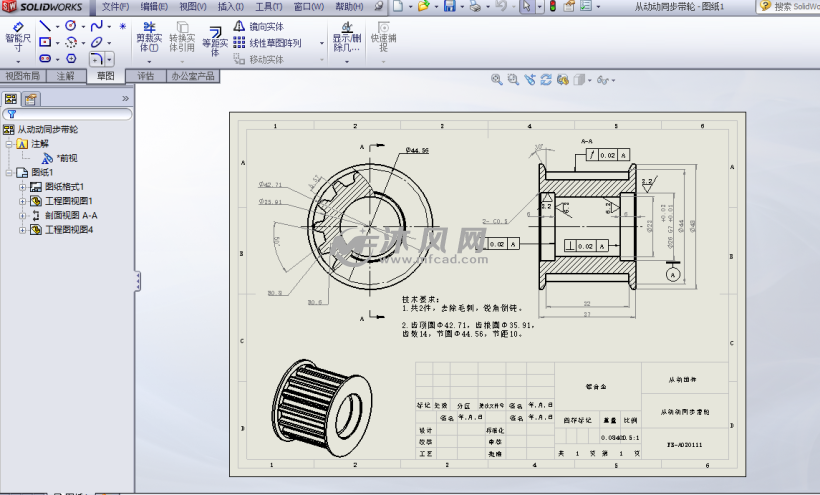The width and height of the screenshot is (820, 495).
Task: Expand the 工程图视图4 tree node
Action: pyautogui.click(x=22, y=229)
